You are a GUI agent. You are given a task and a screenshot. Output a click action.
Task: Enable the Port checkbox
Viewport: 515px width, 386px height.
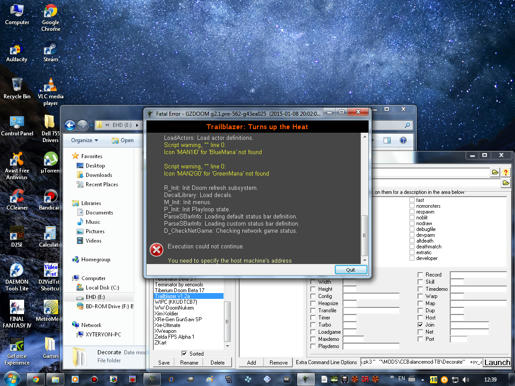point(420,339)
